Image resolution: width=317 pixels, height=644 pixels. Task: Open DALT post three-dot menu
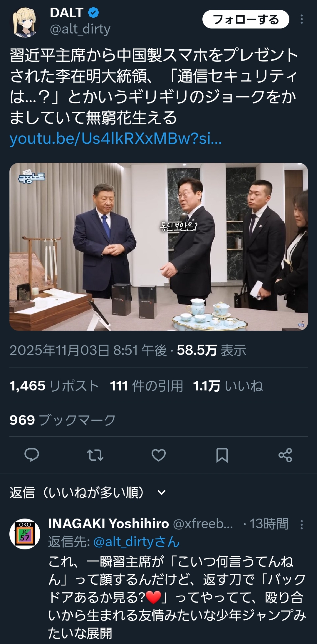(302, 19)
